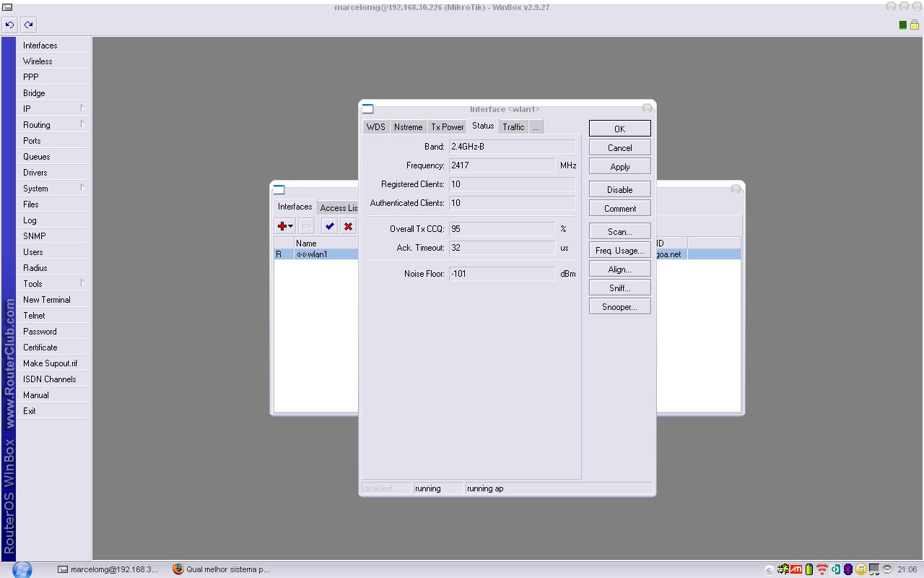Open the Exit menu item
The image size is (924, 578).
coord(53,411)
